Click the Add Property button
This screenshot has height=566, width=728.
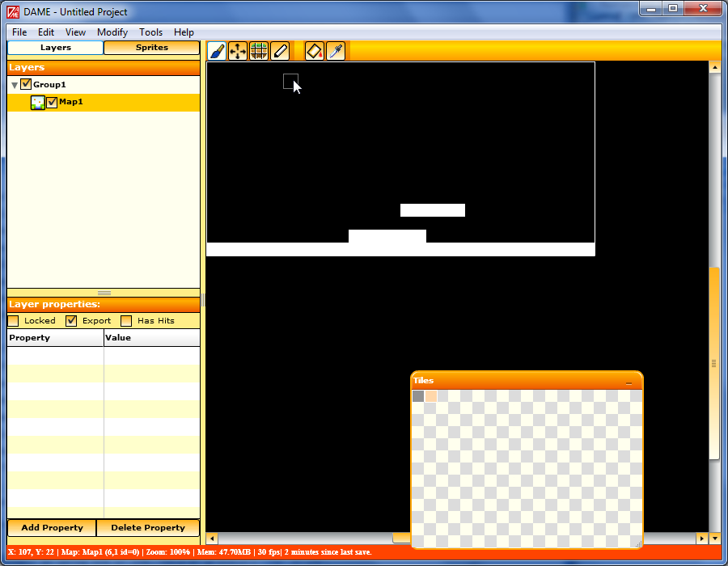[x=52, y=527]
